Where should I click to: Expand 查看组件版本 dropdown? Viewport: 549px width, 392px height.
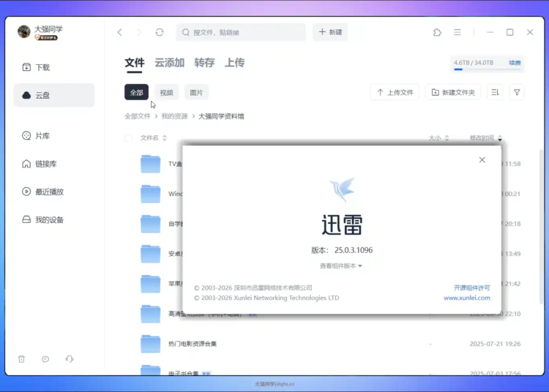click(x=340, y=265)
